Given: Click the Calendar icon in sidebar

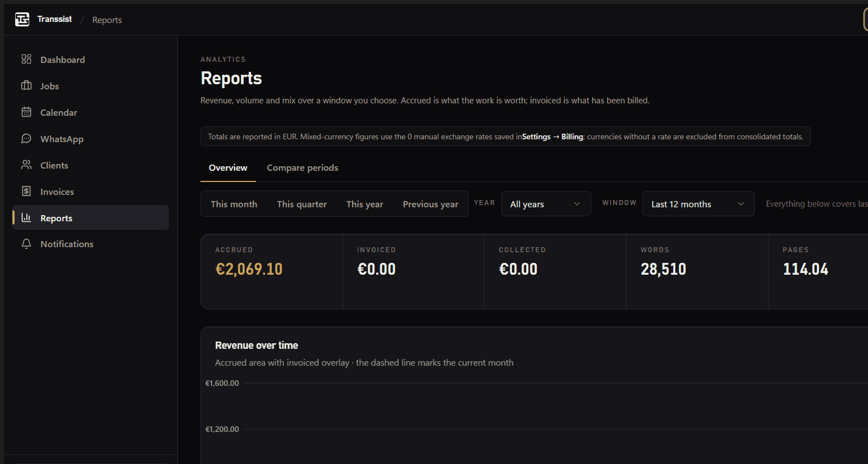Looking at the screenshot, I should click(26, 112).
